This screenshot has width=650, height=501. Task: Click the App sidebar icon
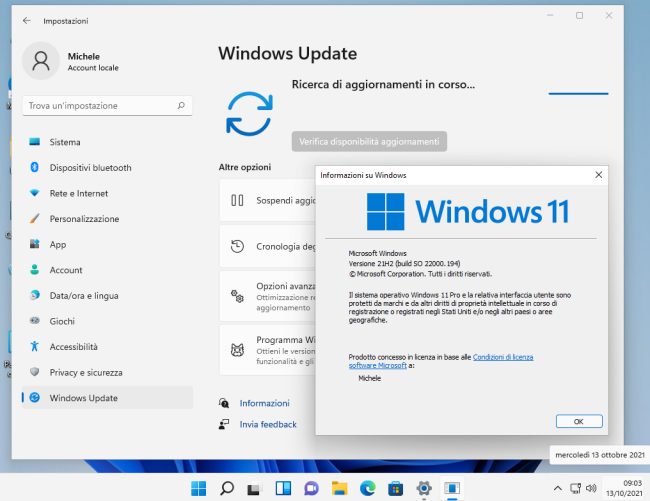pos(34,244)
